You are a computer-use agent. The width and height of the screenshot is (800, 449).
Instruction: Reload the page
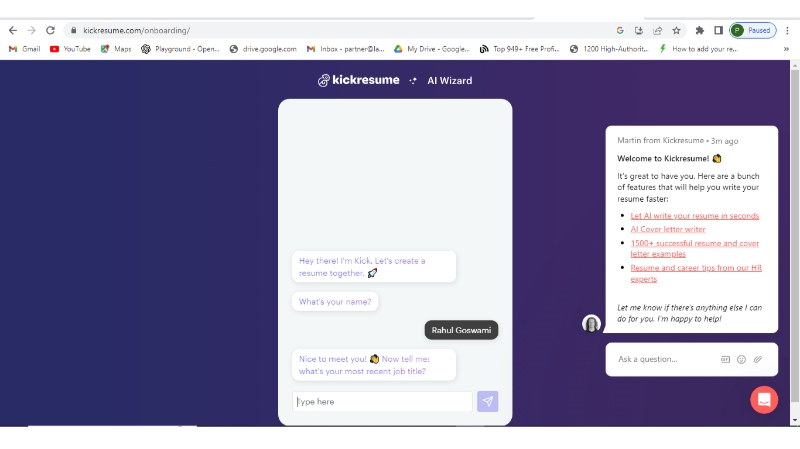(50, 30)
